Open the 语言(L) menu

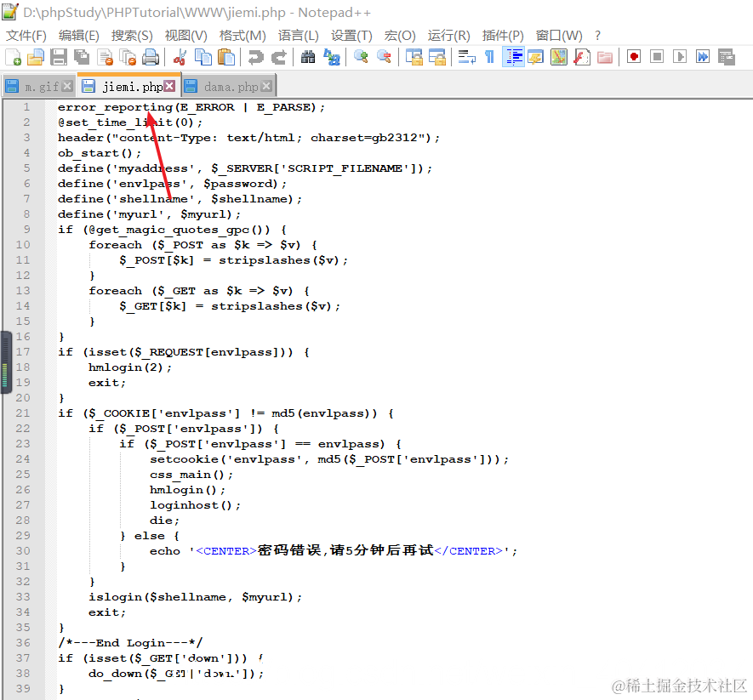pyautogui.click(x=299, y=36)
